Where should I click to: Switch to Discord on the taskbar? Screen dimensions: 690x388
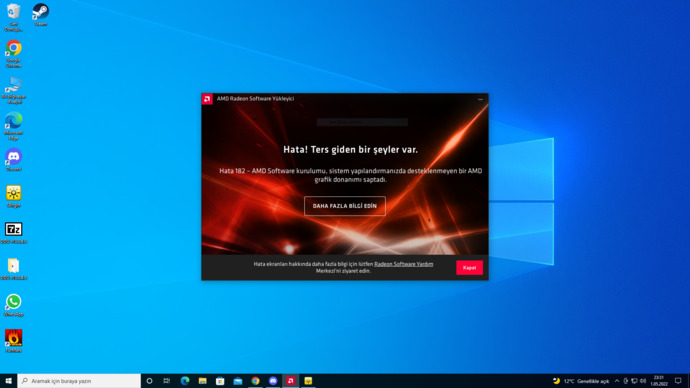point(273,381)
